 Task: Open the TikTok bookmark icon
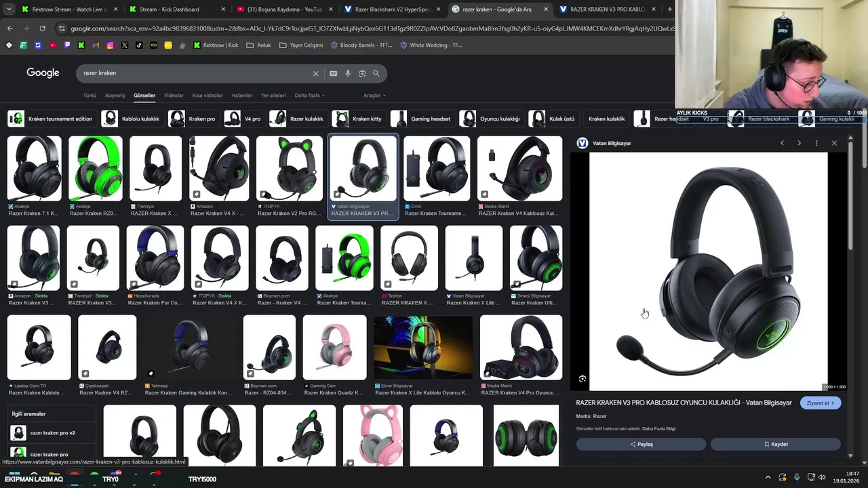tap(139, 45)
